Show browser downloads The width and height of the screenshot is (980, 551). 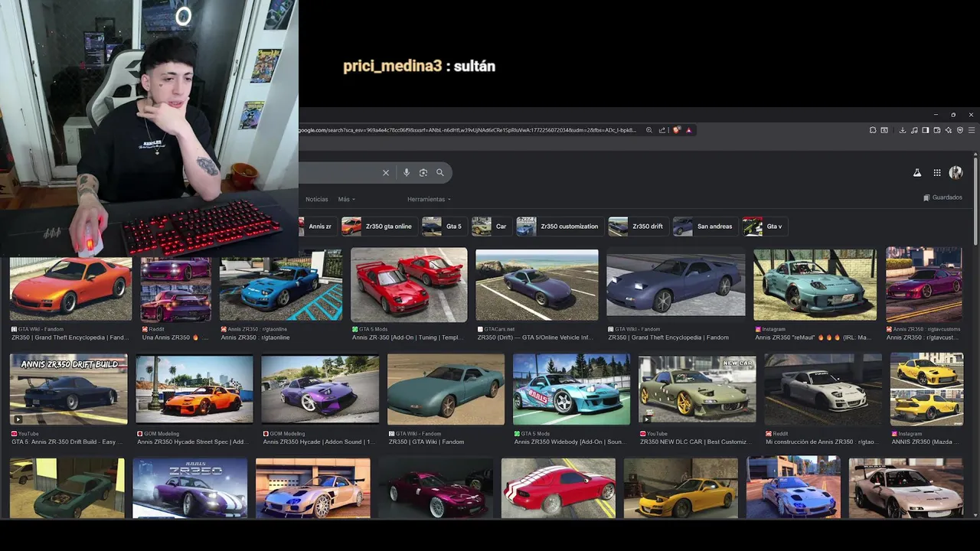click(903, 130)
